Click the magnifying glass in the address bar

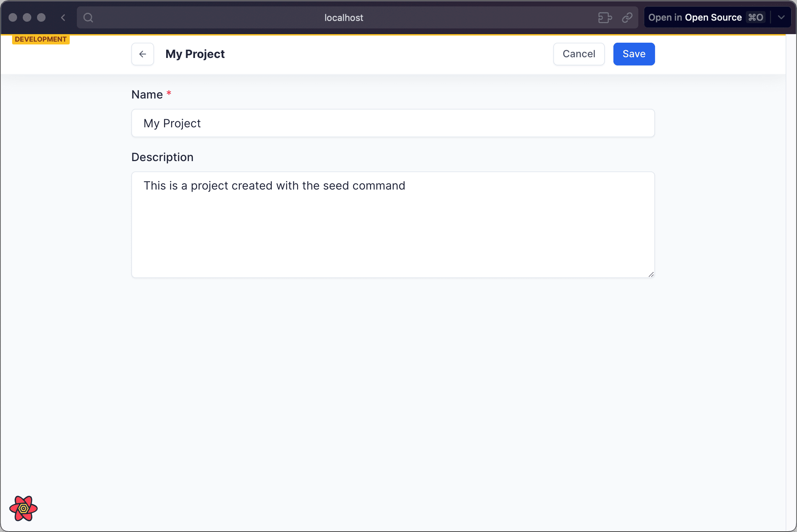pyautogui.click(x=89, y=17)
